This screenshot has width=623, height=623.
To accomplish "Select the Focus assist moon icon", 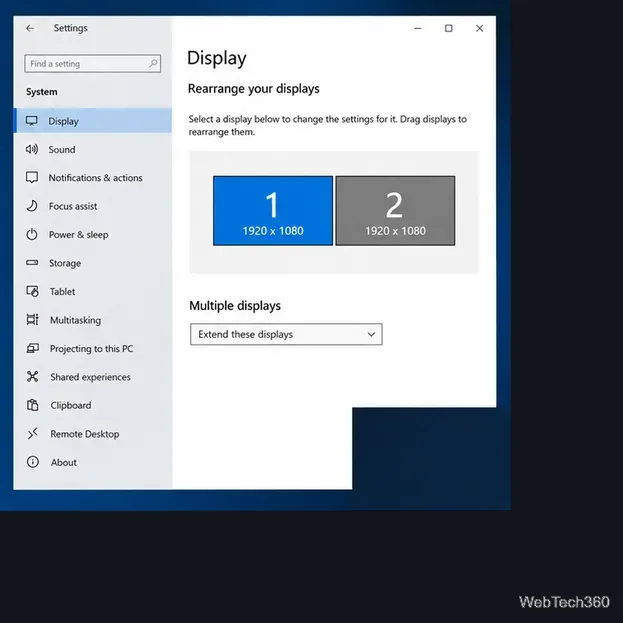I will [x=32, y=206].
